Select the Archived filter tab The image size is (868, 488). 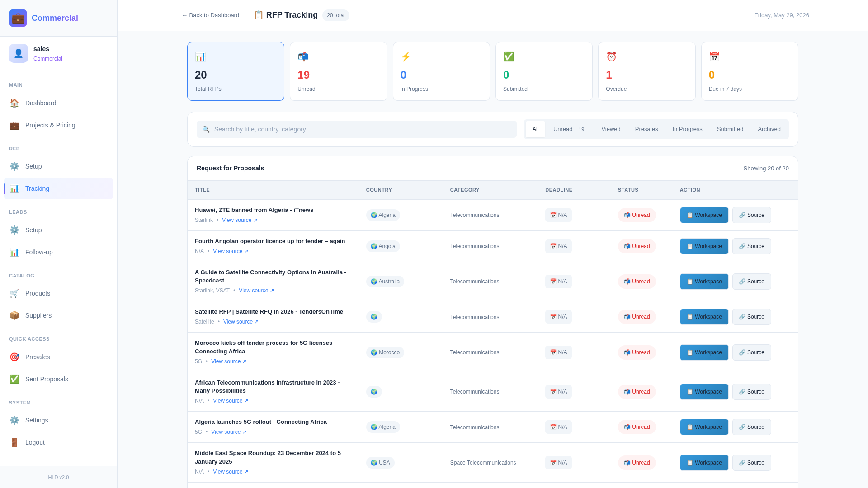(769, 129)
